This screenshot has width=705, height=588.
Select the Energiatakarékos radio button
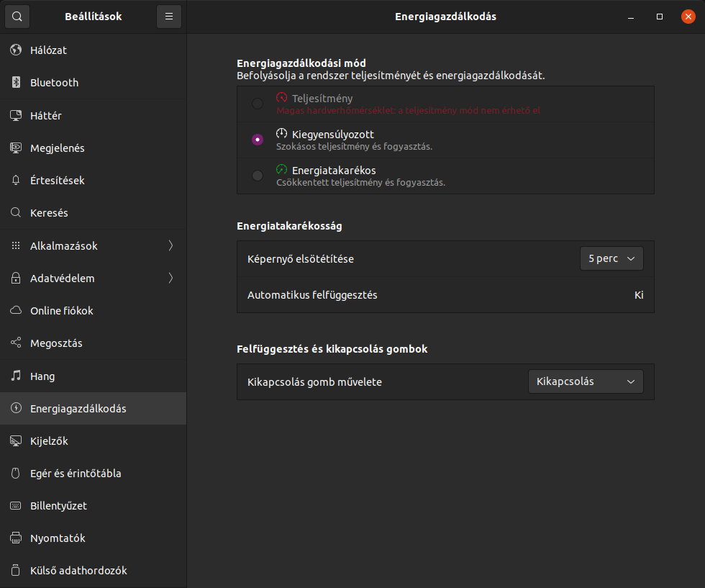(x=258, y=176)
